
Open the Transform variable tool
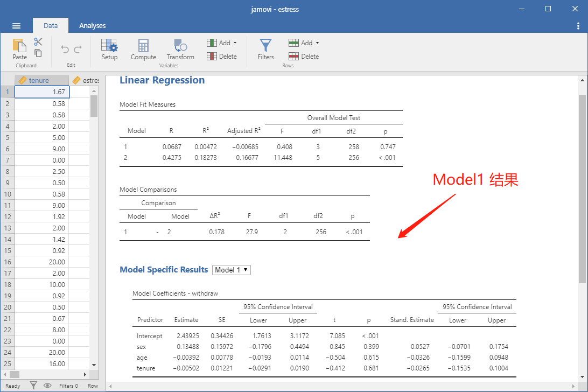point(180,49)
